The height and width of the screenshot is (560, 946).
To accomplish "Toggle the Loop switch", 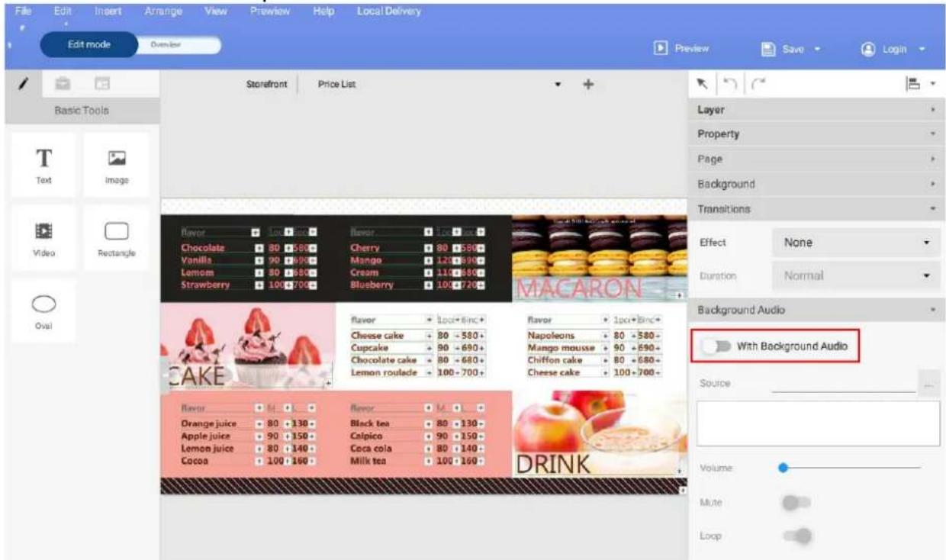I will tap(796, 536).
